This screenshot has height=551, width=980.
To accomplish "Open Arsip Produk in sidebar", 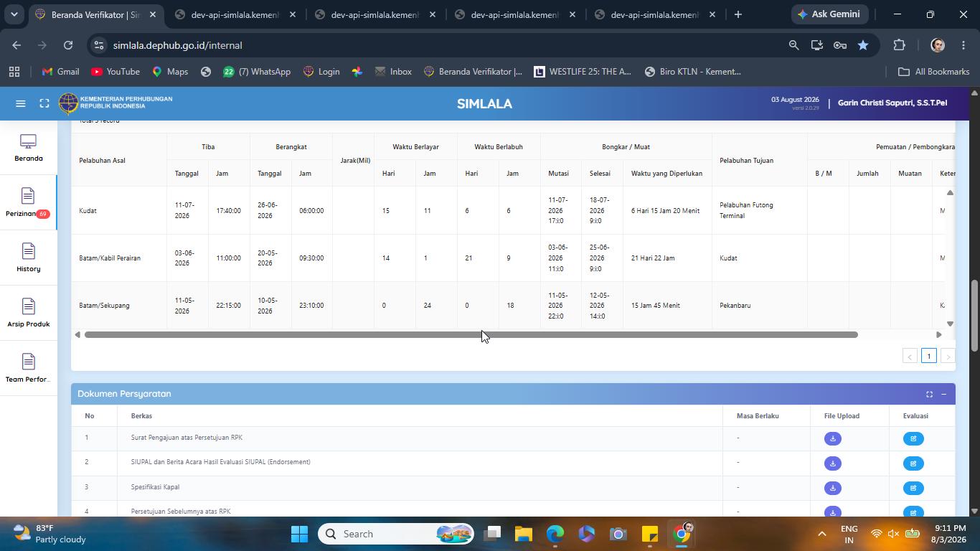I will tap(29, 314).
